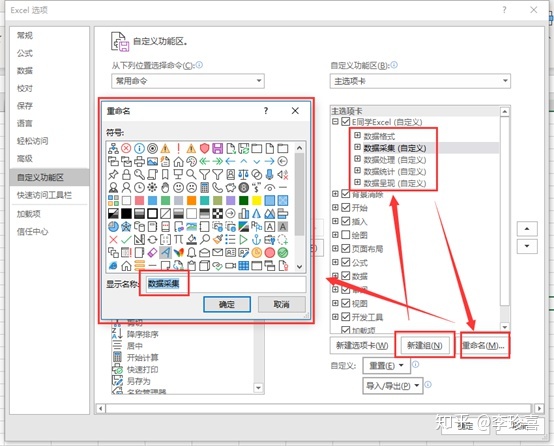Open the 重置(E) dropdown button
The height and width of the screenshot is (446, 554).
click(x=387, y=366)
